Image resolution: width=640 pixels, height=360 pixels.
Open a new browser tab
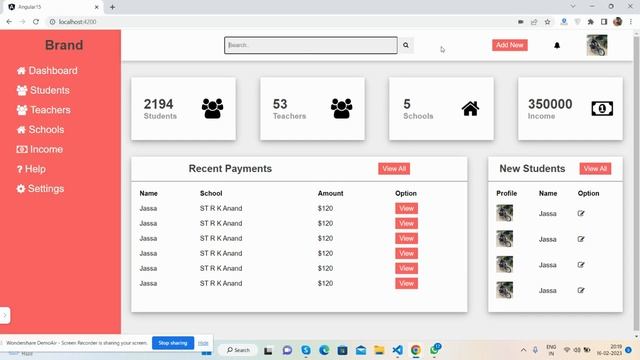(x=112, y=7)
